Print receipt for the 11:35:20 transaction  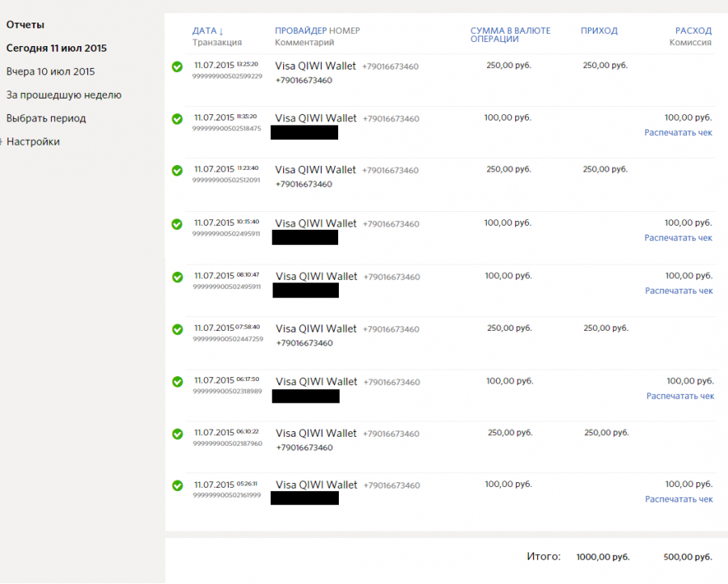(x=678, y=133)
